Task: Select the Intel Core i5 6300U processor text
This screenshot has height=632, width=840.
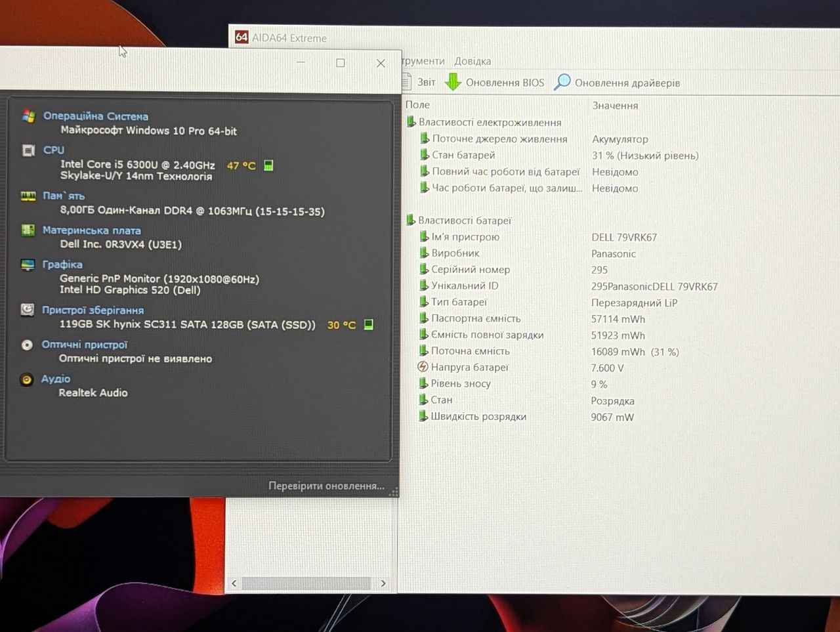Action: point(138,165)
